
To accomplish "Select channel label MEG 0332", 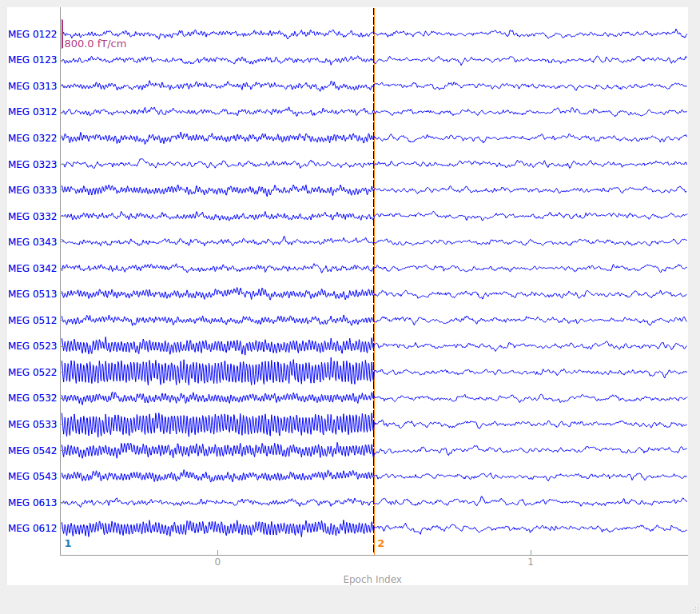I will [33, 217].
